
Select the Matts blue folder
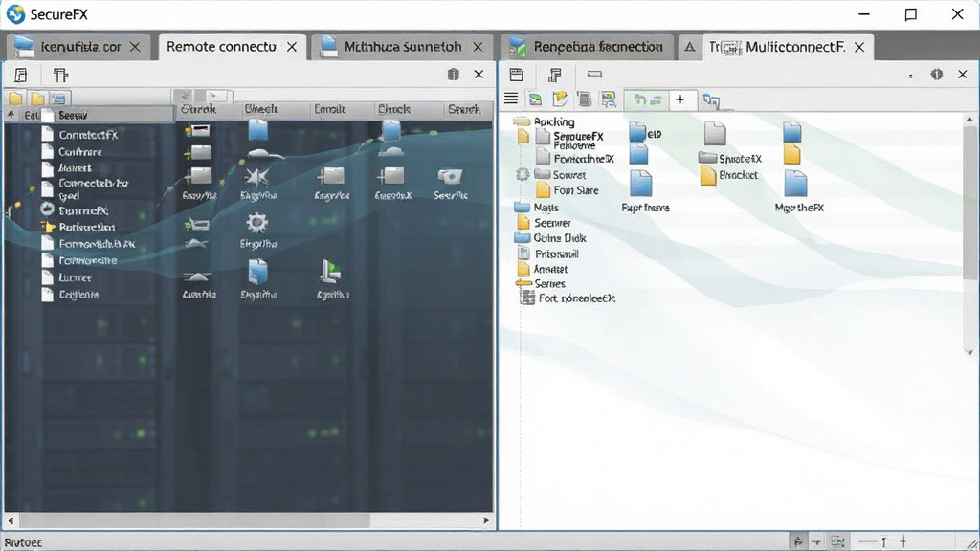(x=536, y=207)
